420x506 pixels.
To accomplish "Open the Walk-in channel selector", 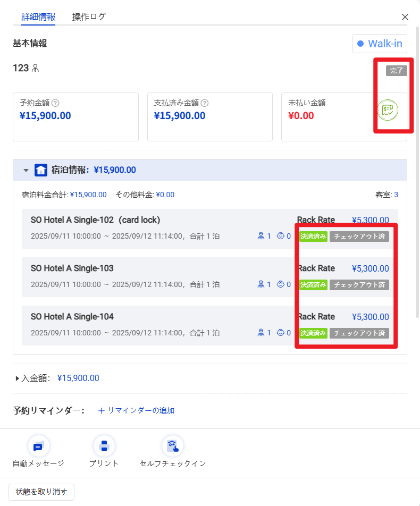I will point(380,44).
